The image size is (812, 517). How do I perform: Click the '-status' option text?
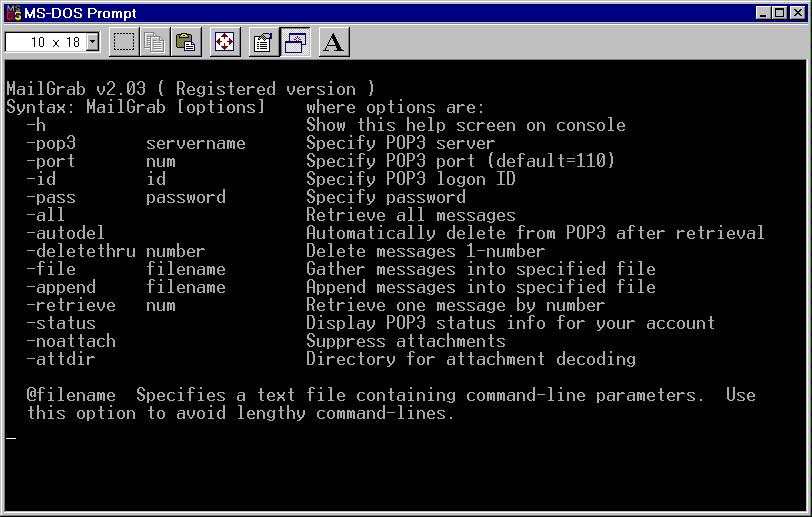61,323
